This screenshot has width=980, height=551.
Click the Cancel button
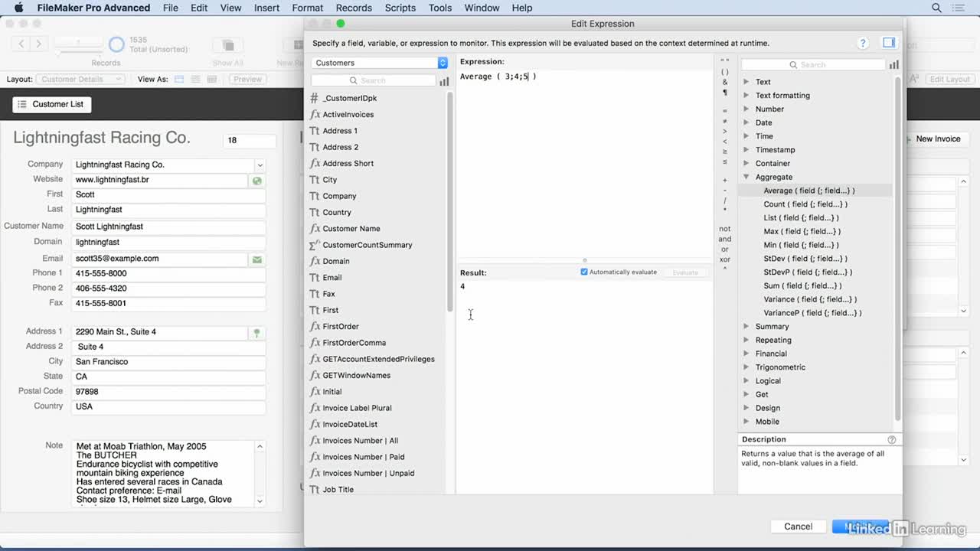pos(798,527)
